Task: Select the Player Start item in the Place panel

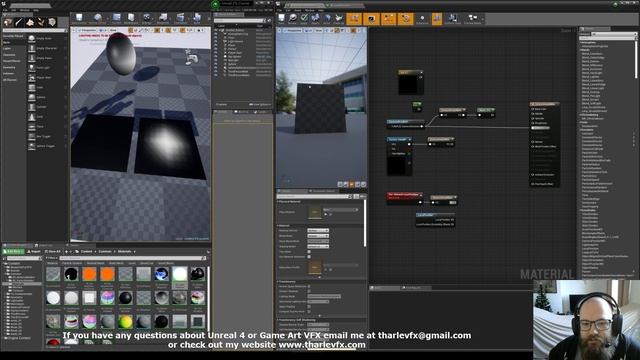Action: (x=47, y=78)
